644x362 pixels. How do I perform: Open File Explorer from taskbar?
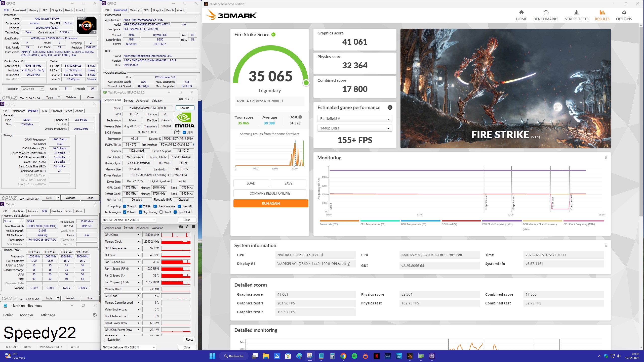pyautogui.click(x=266, y=356)
